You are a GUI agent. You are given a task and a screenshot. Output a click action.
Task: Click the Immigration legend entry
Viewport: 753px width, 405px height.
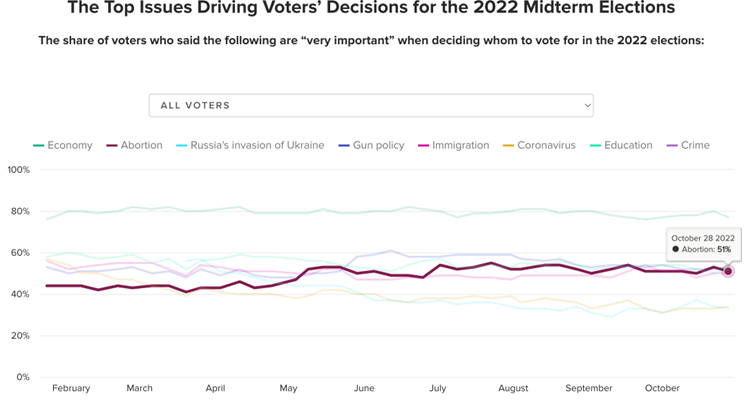(x=454, y=145)
